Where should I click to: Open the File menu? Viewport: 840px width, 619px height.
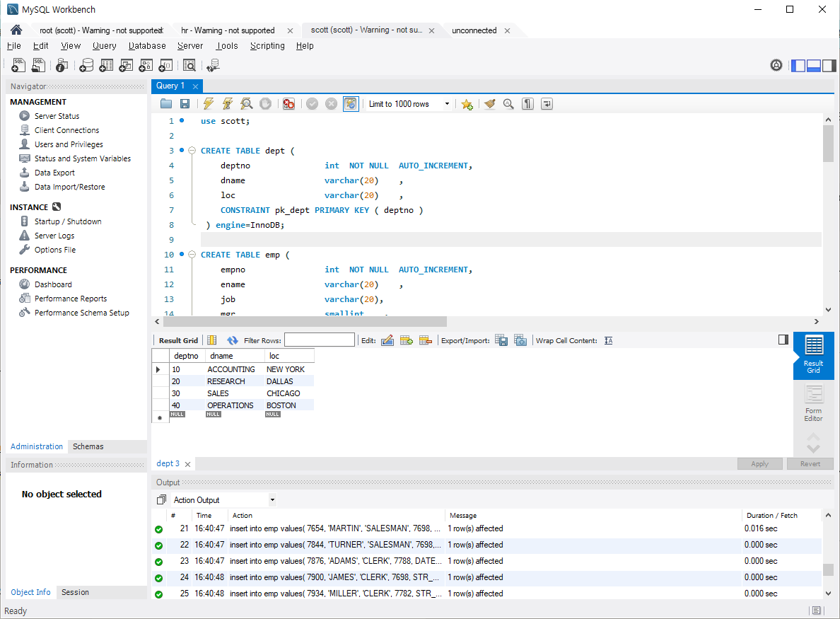tap(14, 45)
